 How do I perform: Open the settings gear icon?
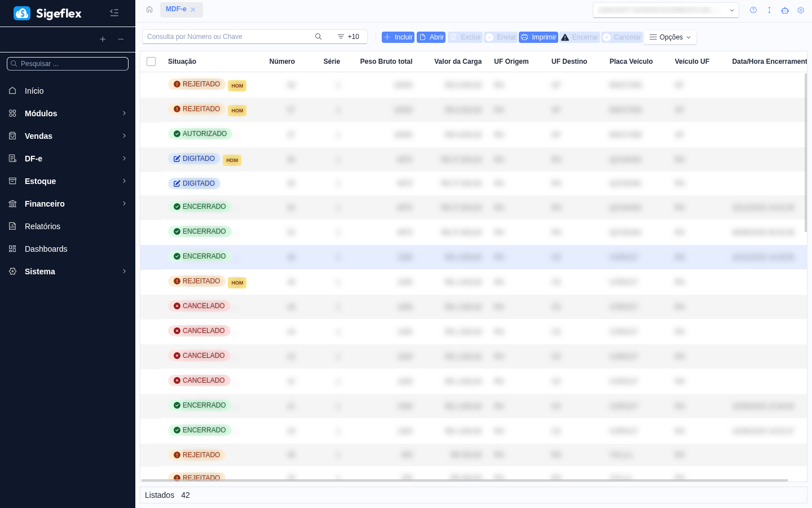coord(801,10)
